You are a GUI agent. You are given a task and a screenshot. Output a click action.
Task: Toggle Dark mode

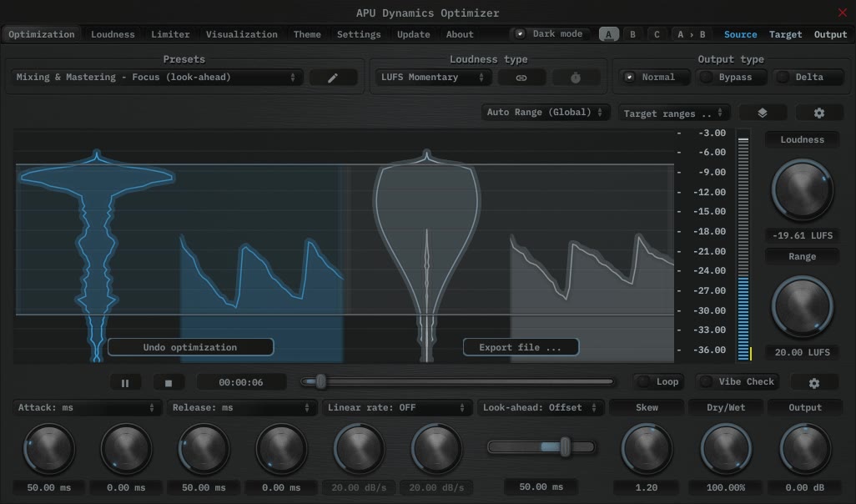pos(551,34)
